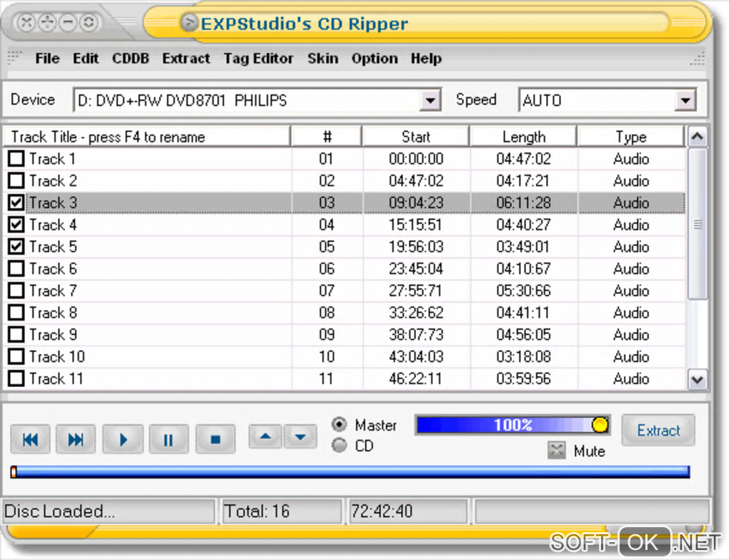Viewport: 729px width, 560px height.
Task: Click the yellow volume slider knob
Action: coord(600,424)
